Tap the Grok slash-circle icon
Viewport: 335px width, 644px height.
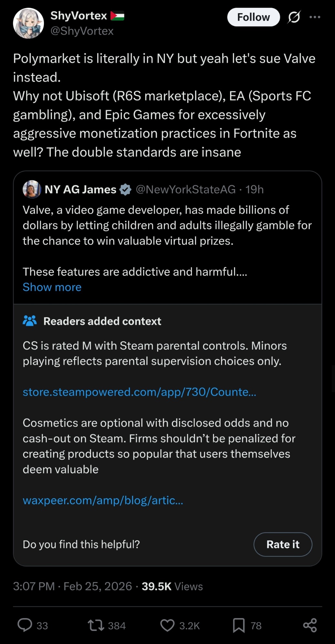[294, 17]
